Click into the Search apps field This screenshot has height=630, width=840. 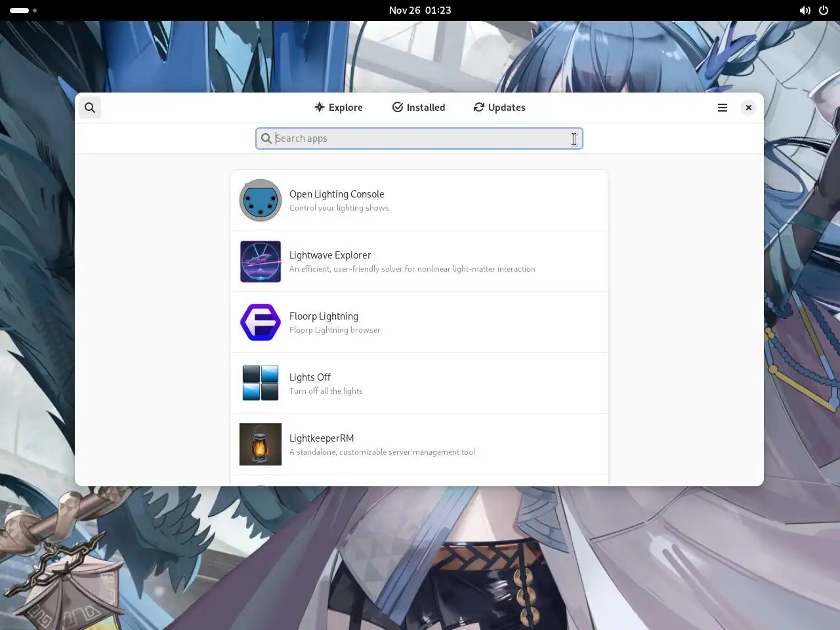pyautogui.click(x=419, y=138)
